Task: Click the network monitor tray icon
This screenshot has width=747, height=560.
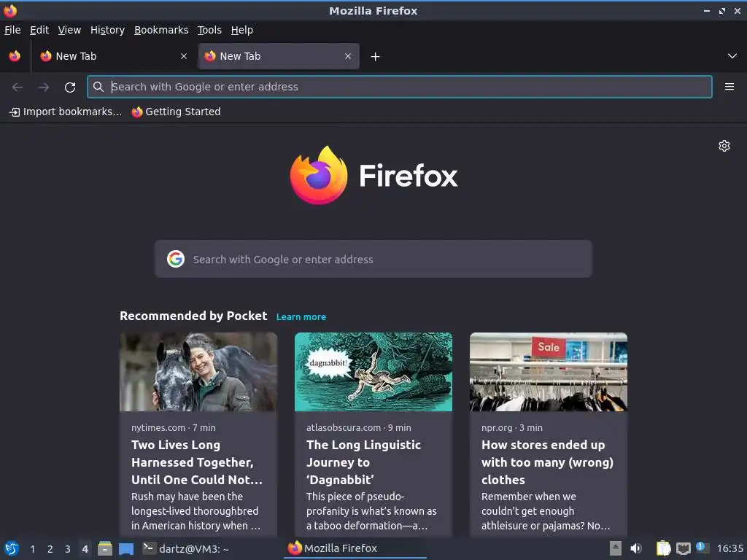Action: click(684, 549)
